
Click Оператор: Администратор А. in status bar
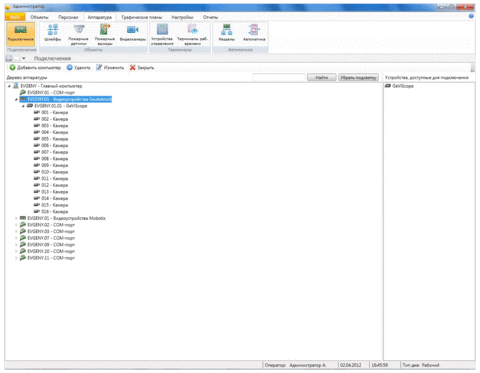coord(295,365)
